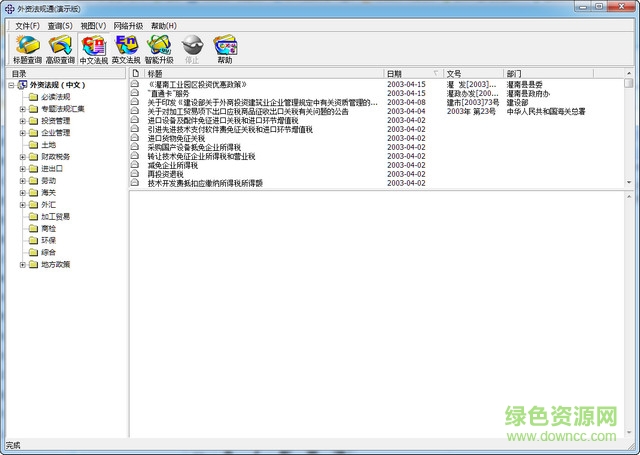Open the 查询(S) menu
This screenshot has height=455, width=640.
[x=60, y=26]
